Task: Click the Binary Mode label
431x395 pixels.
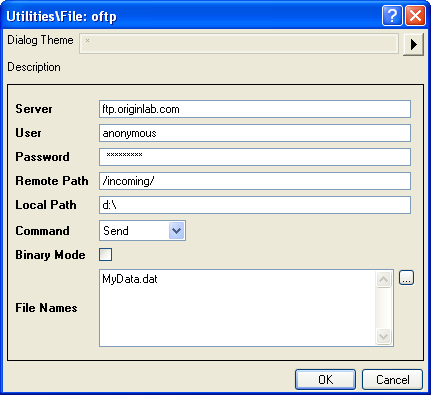Action: pyautogui.click(x=50, y=255)
